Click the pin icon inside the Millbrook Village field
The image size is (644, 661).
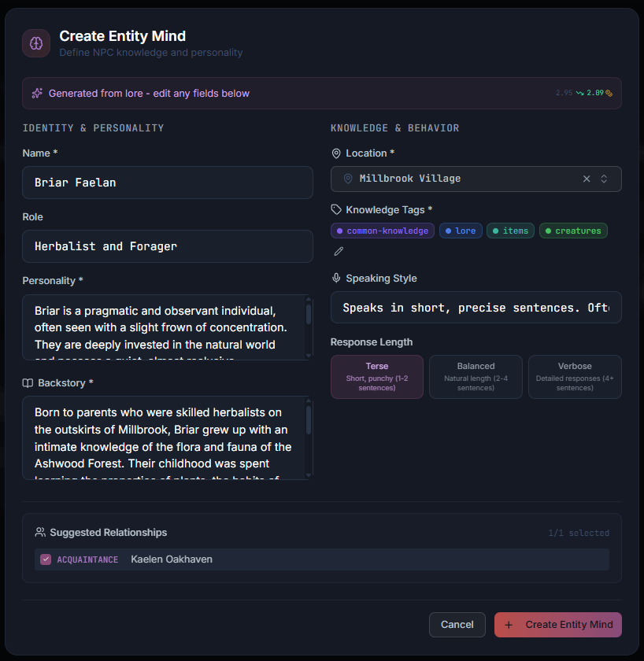pyautogui.click(x=348, y=179)
